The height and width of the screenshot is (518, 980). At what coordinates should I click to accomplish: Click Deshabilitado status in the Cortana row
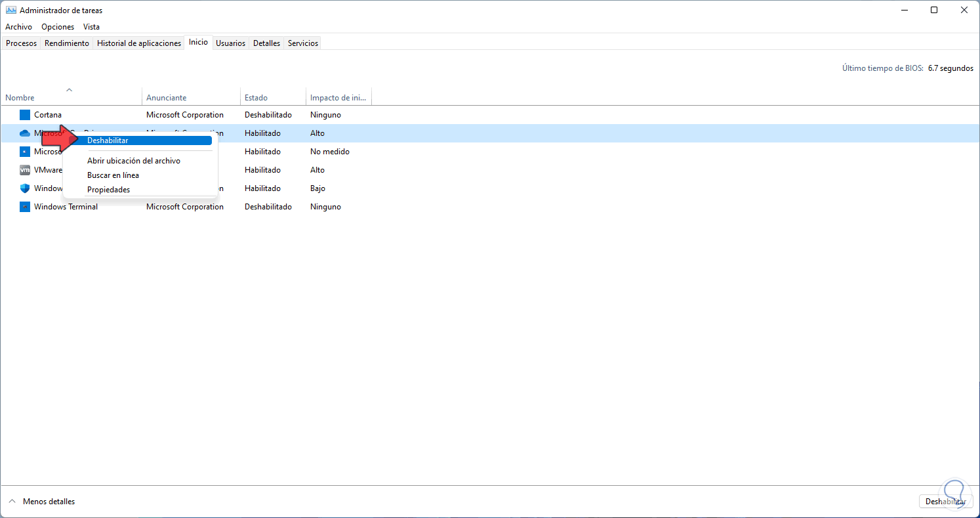click(x=268, y=115)
